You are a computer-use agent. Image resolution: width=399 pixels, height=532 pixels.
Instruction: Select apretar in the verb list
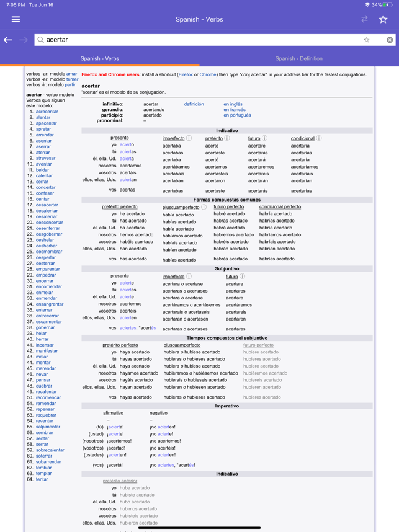(x=43, y=129)
